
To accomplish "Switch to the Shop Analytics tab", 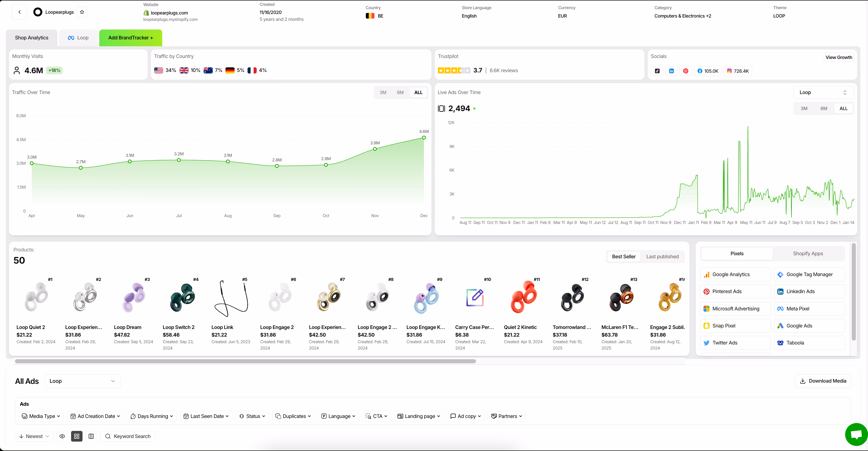I will (31, 37).
